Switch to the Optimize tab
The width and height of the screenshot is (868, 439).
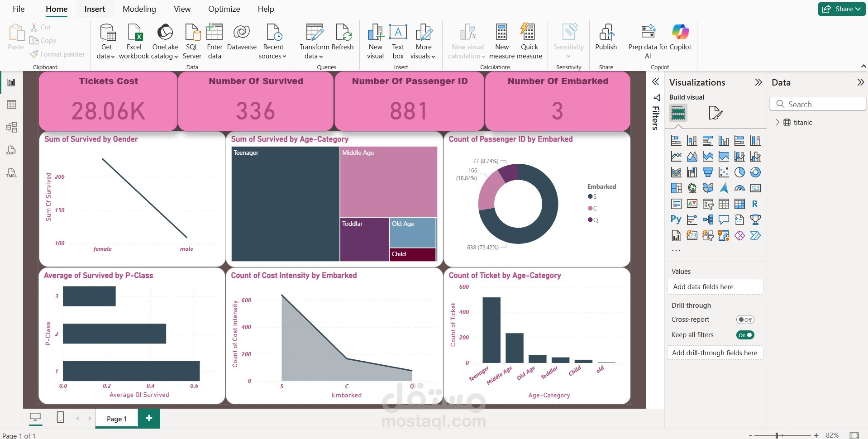coord(224,9)
